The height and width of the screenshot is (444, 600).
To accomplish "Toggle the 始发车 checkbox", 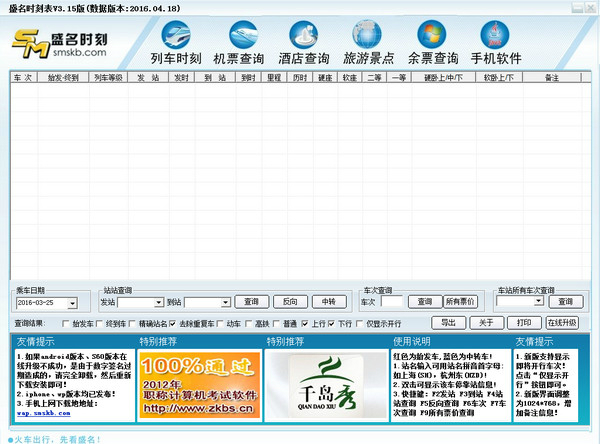I will (x=65, y=324).
